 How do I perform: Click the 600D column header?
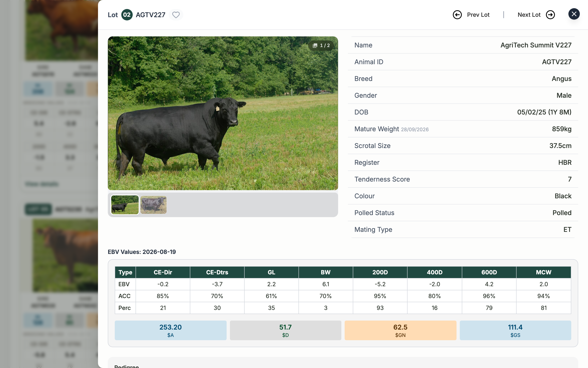tap(489, 272)
